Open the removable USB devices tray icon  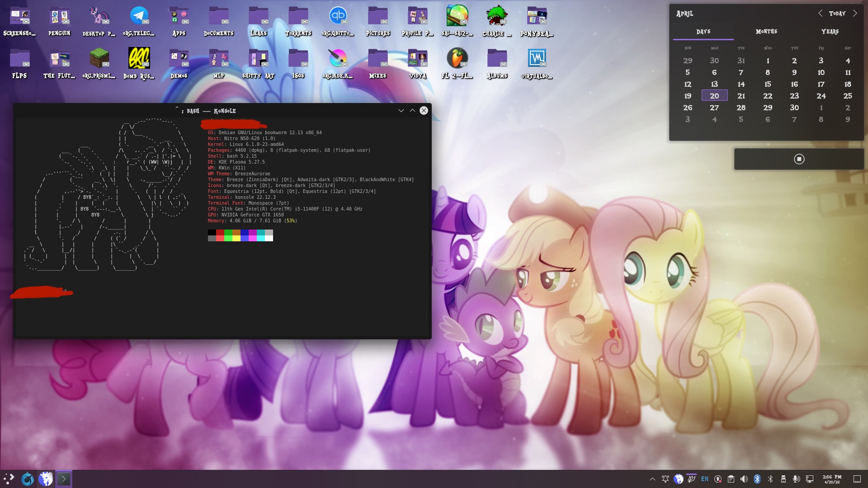click(783, 479)
